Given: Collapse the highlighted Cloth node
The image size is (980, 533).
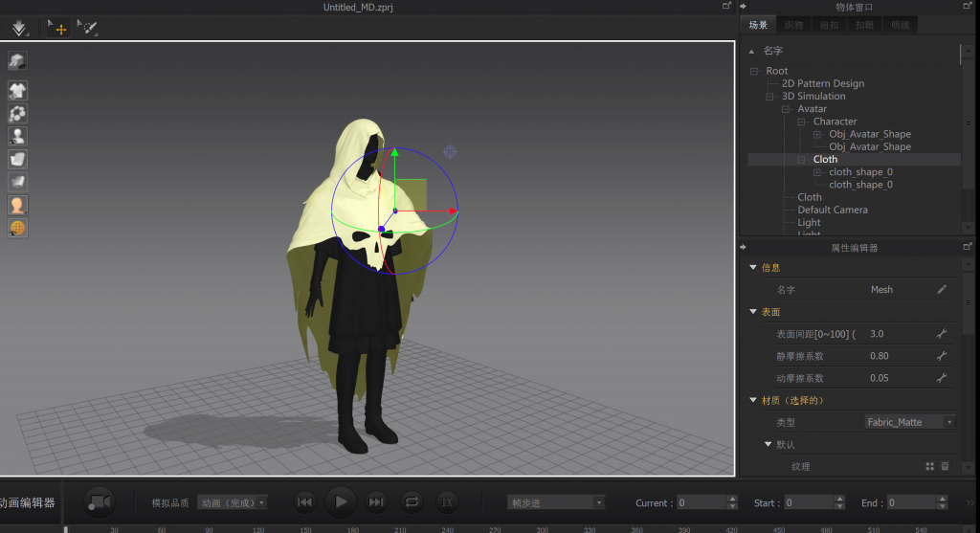Looking at the screenshot, I should coord(801,160).
